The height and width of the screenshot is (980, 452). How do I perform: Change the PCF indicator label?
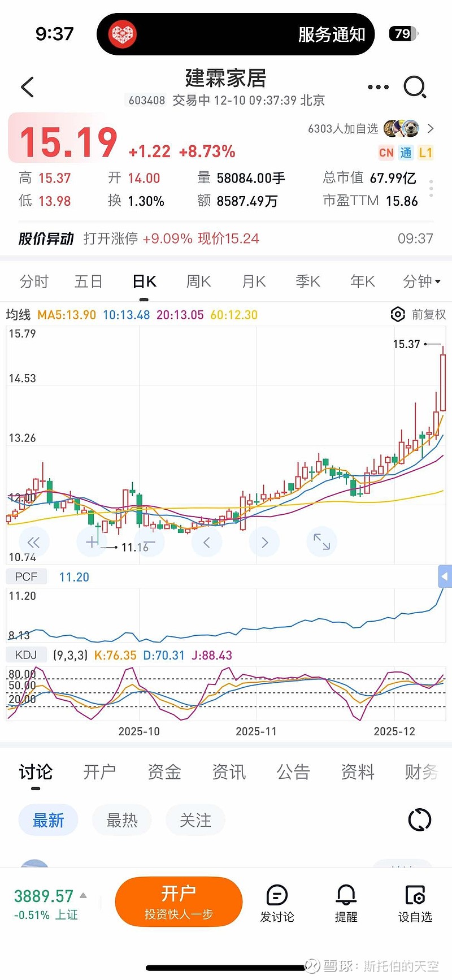click(26, 576)
